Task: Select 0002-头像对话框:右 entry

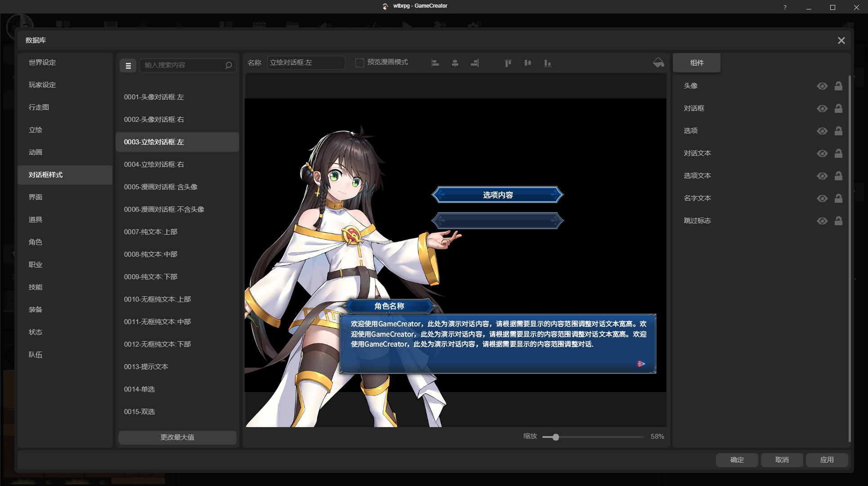Action: tap(177, 120)
